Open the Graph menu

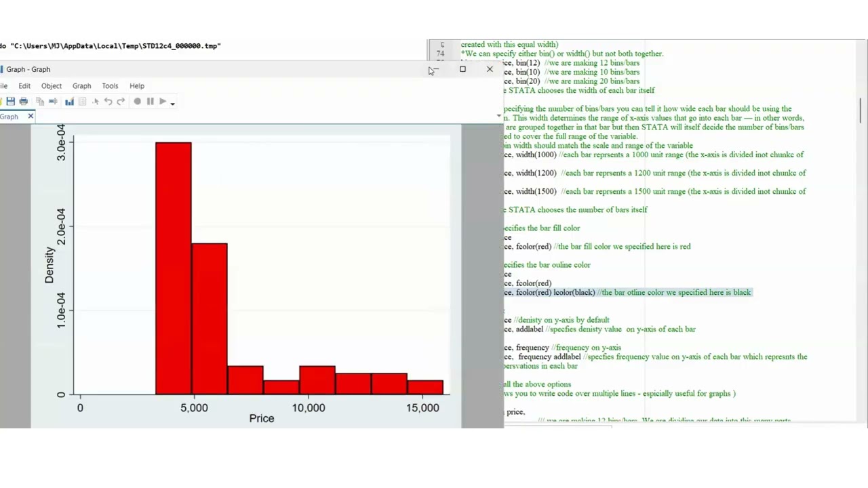[81, 86]
